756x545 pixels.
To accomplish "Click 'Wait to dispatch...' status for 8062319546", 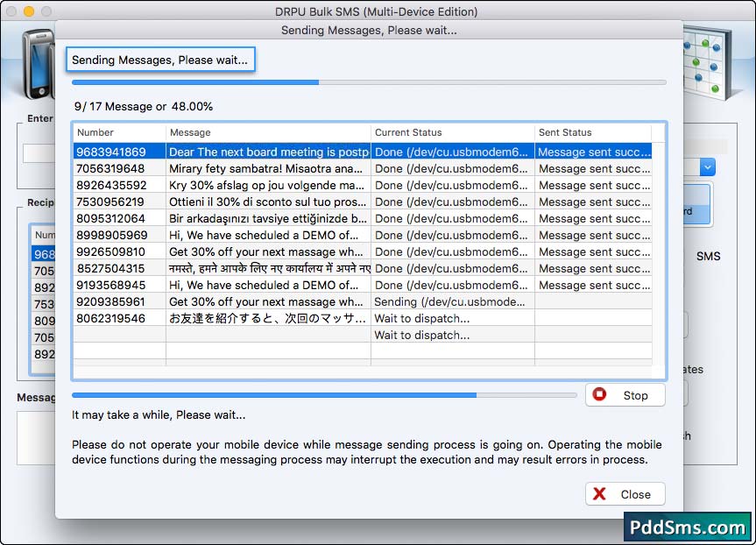I will (453, 318).
